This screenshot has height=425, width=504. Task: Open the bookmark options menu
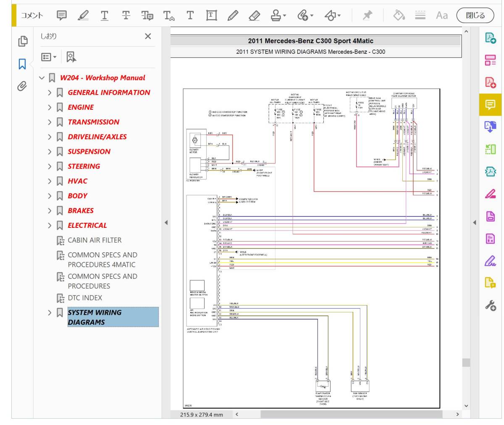click(x=49, y=57)
